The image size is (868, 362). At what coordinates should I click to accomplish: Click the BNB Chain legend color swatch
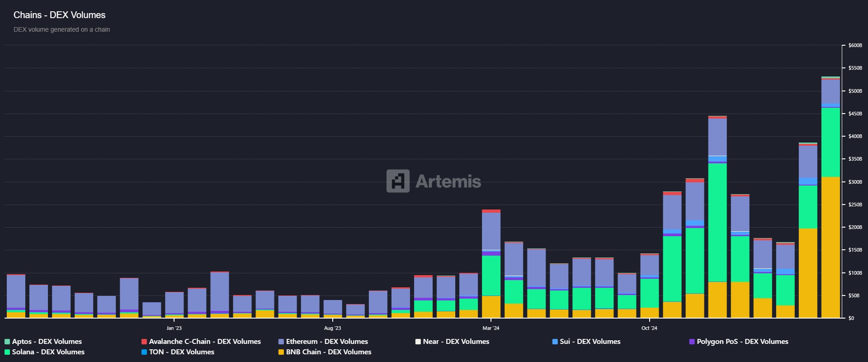click(281, 352)
